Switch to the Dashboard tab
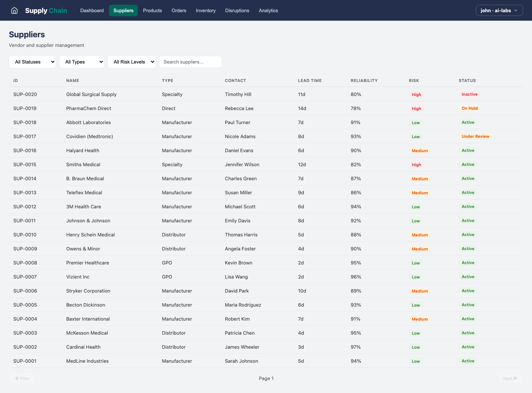Screen dimensions: 532x393 [92, 10]
